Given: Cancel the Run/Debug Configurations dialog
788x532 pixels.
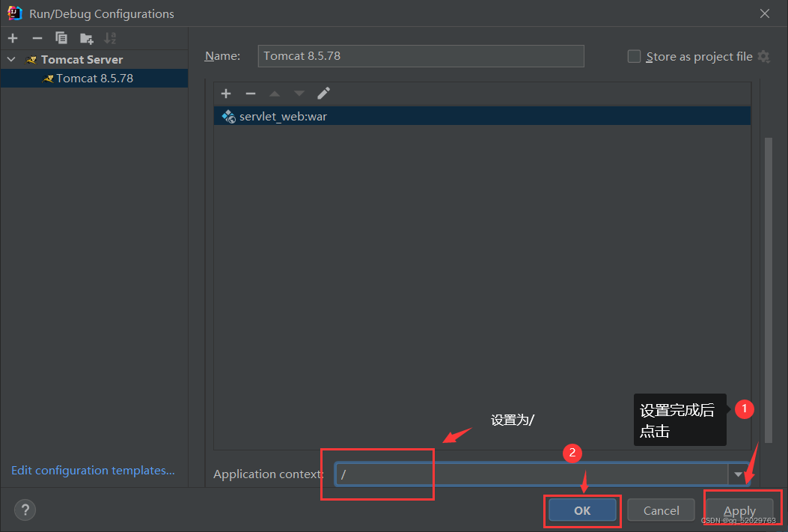Looking at the screenshot, I should (x=661, y=510).
